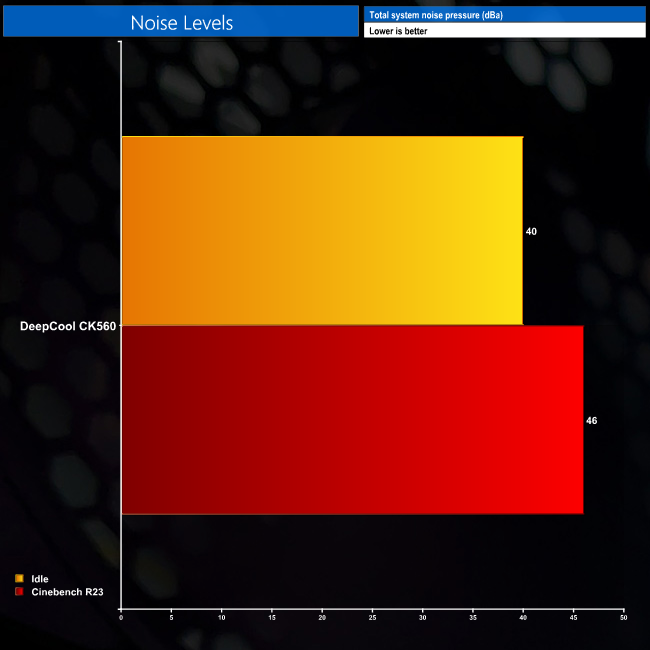Screen dimensions: 650x650
Task: Click axis tick label 0
Action: pyautogui.click(x=121, y=618)
